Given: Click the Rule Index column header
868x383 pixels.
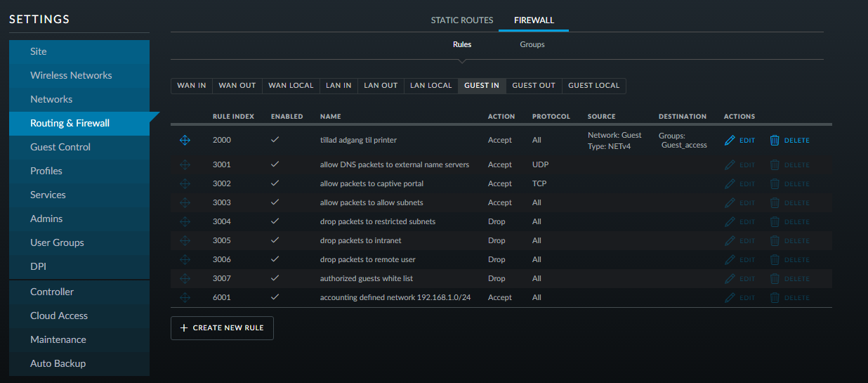Looking at the screenshot, I should coord(233,117).
